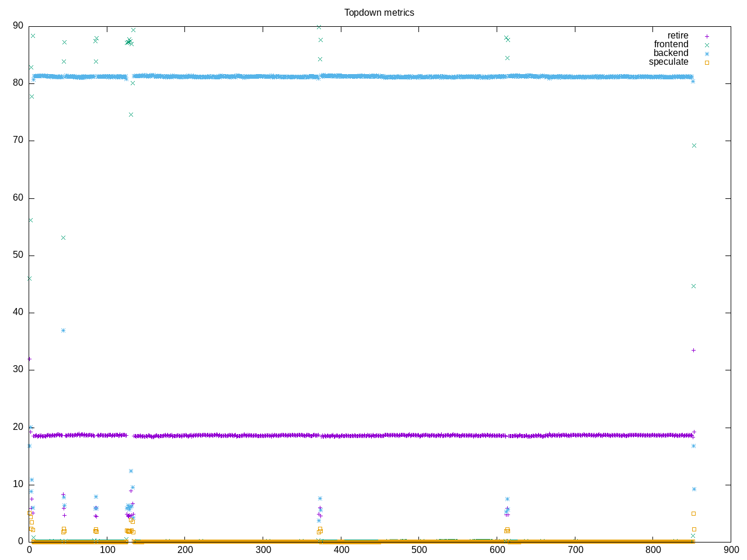Click the y-axis tick label 90
The height and width of the screenshot is (560, 747).
[x=18, y=26]
